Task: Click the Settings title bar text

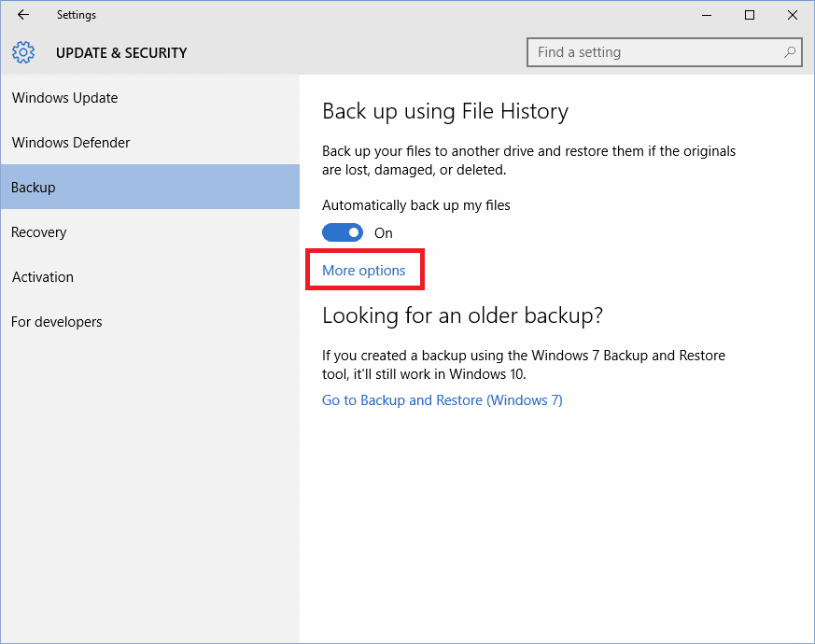Action: click(77, 15)
